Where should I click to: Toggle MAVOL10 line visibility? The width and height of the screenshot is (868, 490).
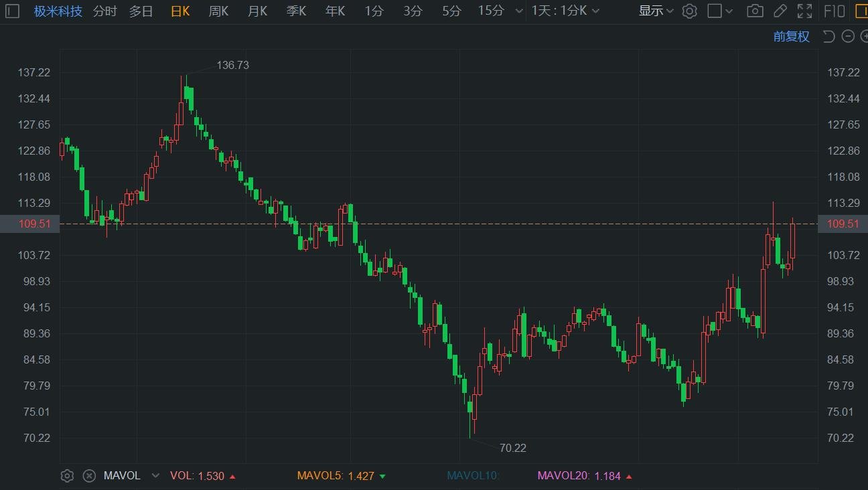point(473,476)
